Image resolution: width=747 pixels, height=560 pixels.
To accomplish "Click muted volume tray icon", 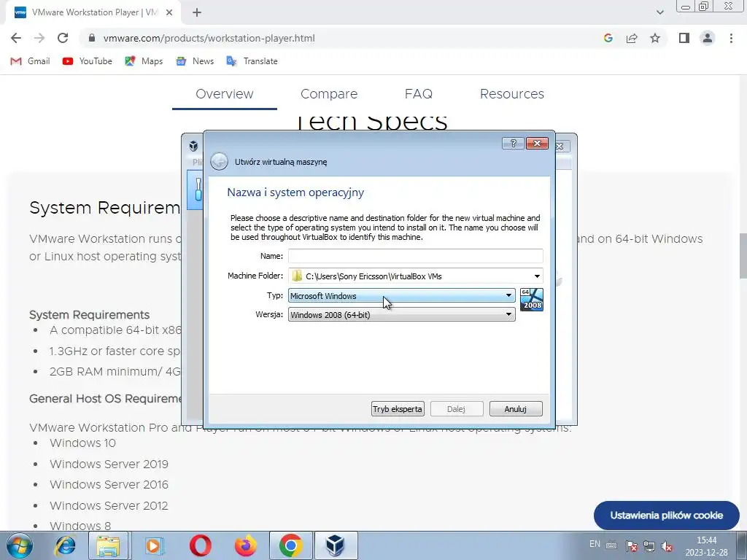I will (x=667, y=546).
